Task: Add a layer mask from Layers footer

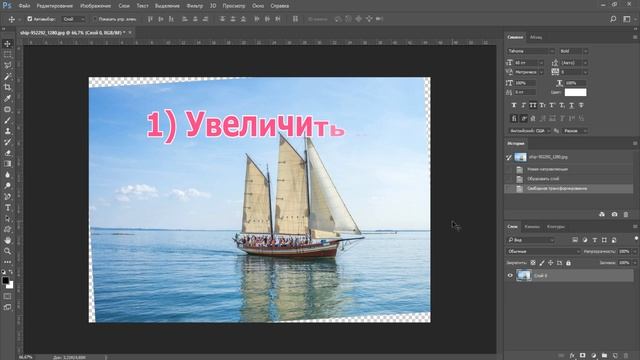Action: (582, 356)
